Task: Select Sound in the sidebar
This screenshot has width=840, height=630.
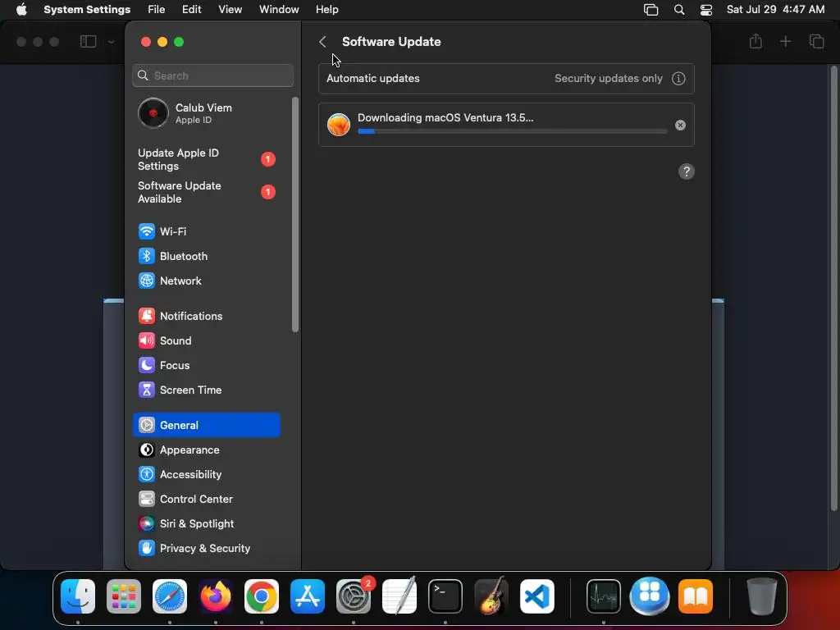Action: point(206,340)
